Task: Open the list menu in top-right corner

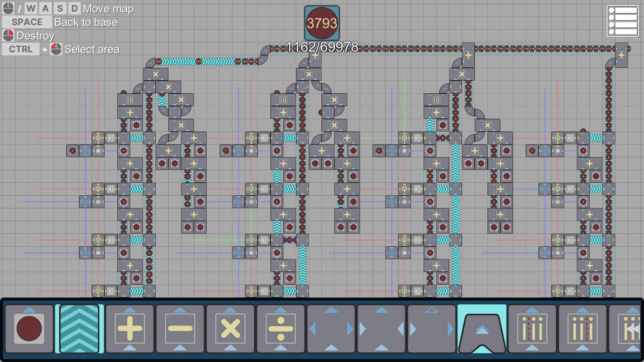Action: pyautogui.click(x=623, y=21)
